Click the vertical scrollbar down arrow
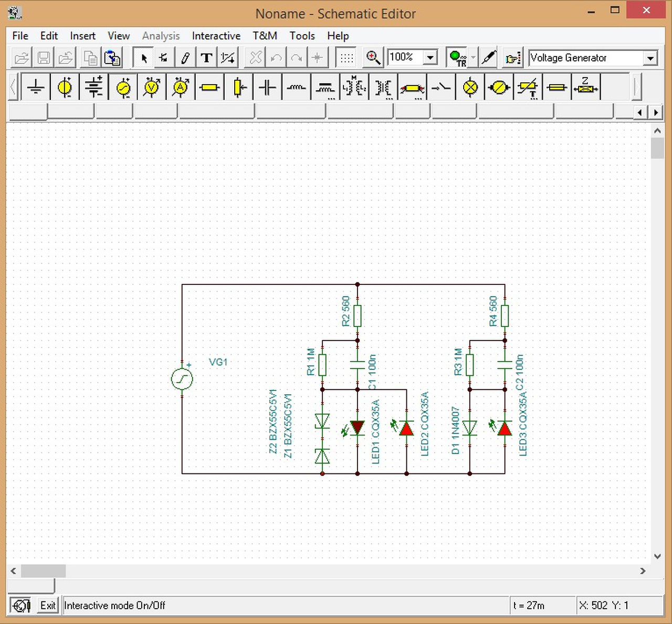 [x=657, y=556]
